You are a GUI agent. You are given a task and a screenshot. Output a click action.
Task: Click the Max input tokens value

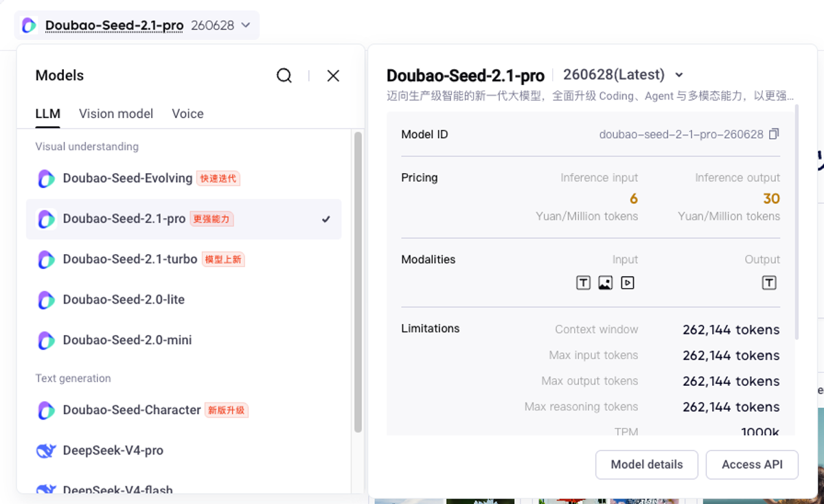coord(731,356)
